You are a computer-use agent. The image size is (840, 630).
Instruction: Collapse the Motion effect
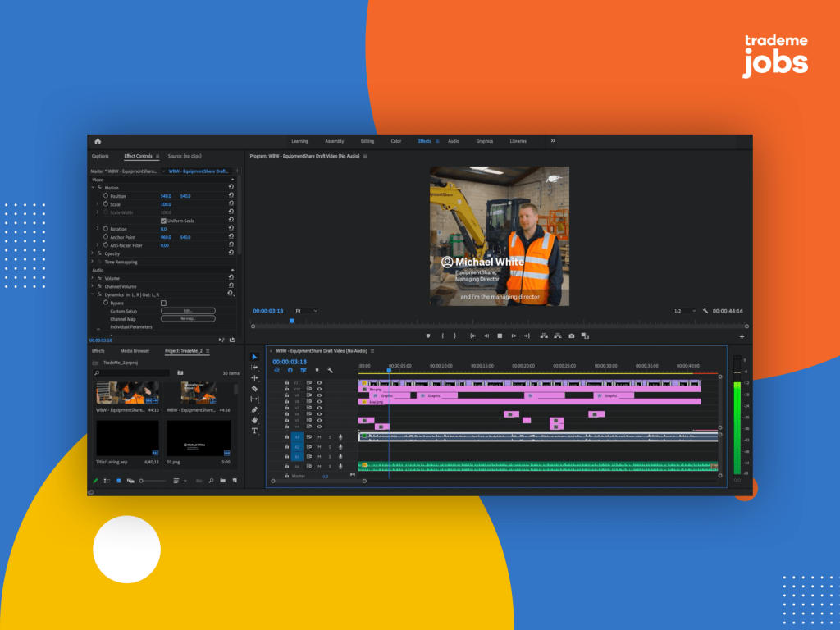93,188
